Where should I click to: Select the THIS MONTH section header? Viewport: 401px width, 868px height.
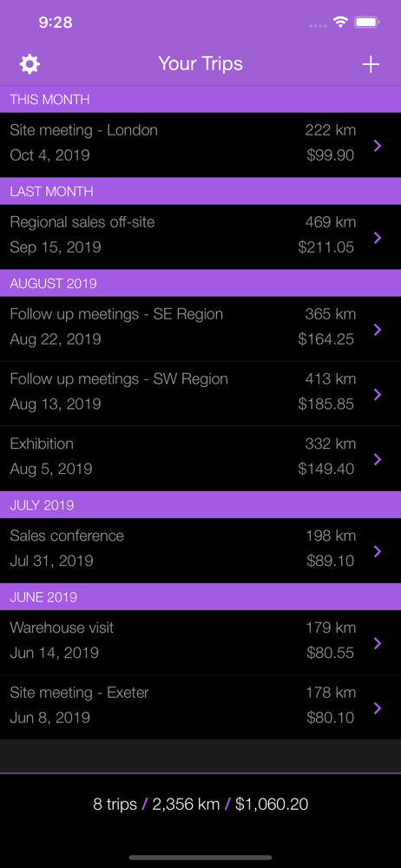[200, 100]
